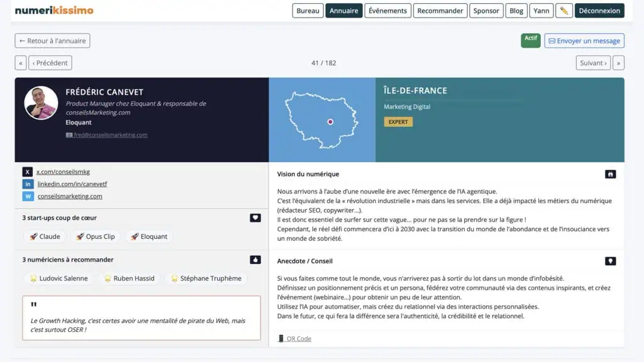Viewport: 644px width, 362px height.
Task: Open the Annuaire tab
Action: click(x=344, y=11)
